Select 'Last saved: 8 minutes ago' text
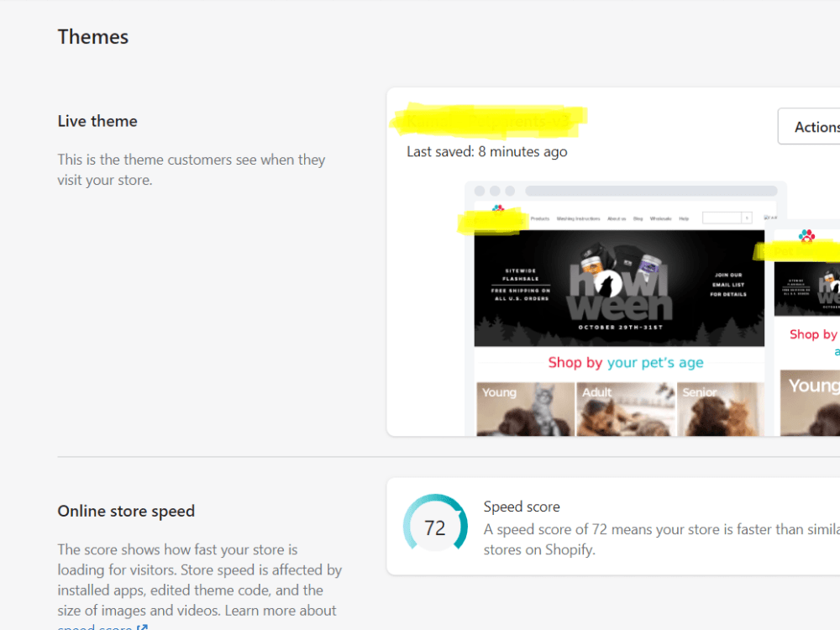Screen dimensions: 840x630 487,151
